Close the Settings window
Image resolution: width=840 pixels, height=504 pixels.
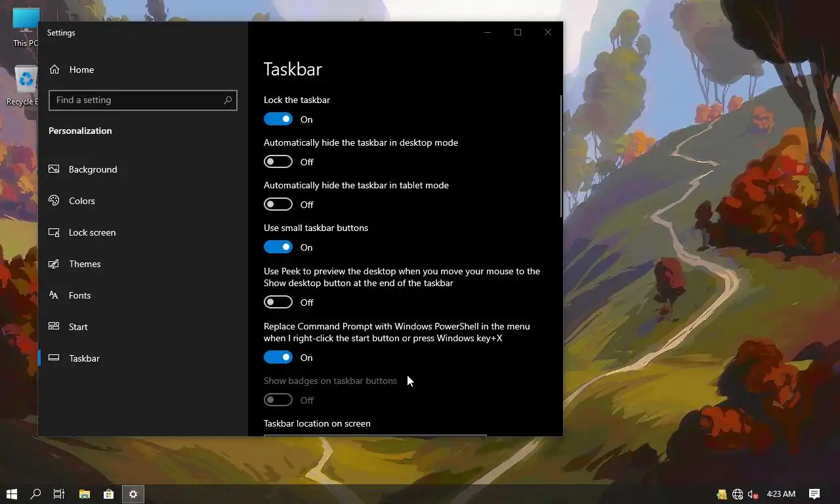click(548, 32)
